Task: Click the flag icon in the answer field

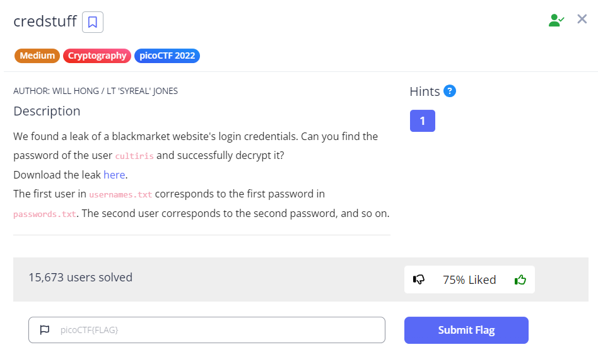Action: [x=45, y=330]
